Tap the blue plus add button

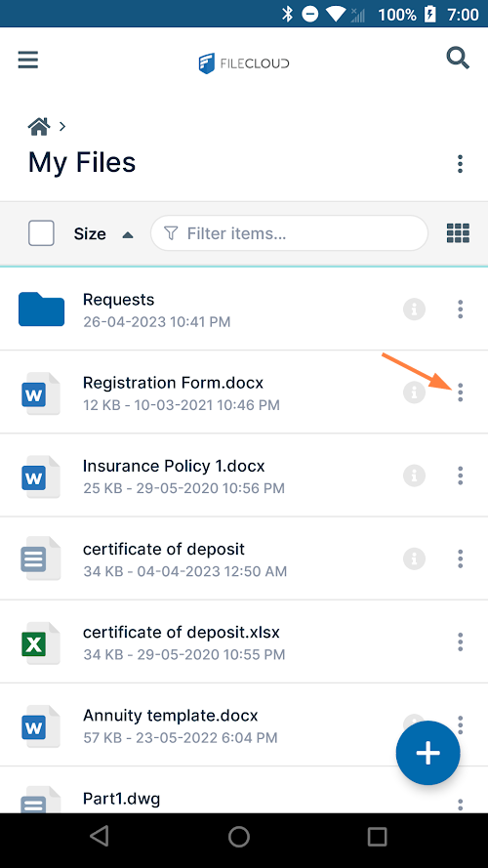(x=427, y=753)
